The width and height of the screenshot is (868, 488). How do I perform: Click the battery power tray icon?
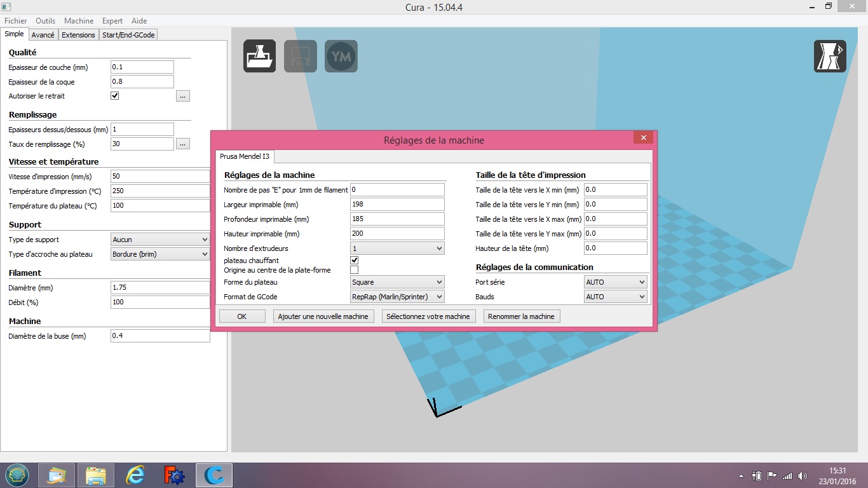pyautogui.click(x=757, y=475)
